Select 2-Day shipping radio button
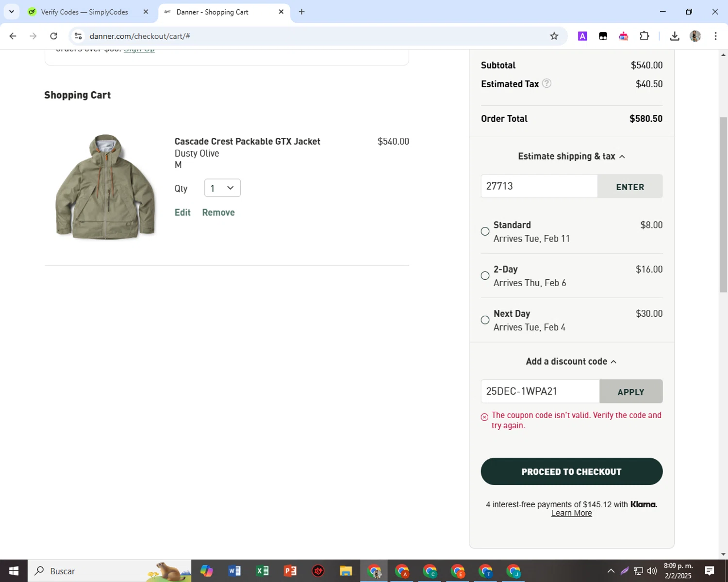728x582 pixels. coord(485,275)
